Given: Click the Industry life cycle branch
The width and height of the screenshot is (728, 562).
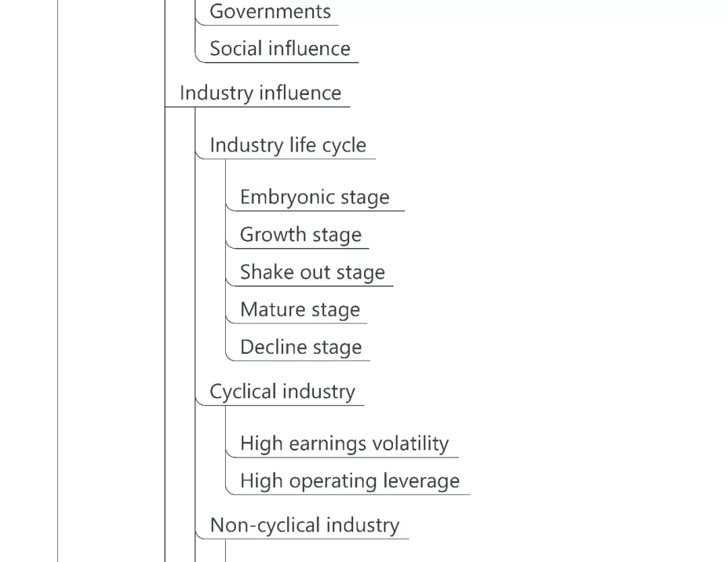Looking at the screenshot, I should 288,145.
